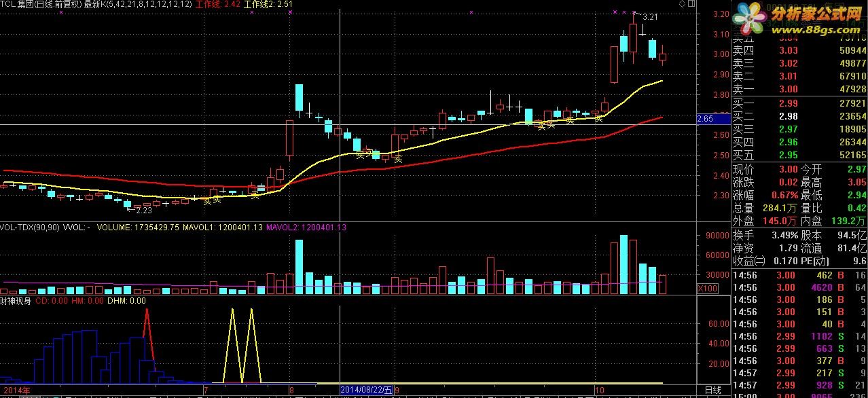This screenshot has height=398, width=868.
Task: Click the 流通 81.4亿 value
Action: coord(852,248)
